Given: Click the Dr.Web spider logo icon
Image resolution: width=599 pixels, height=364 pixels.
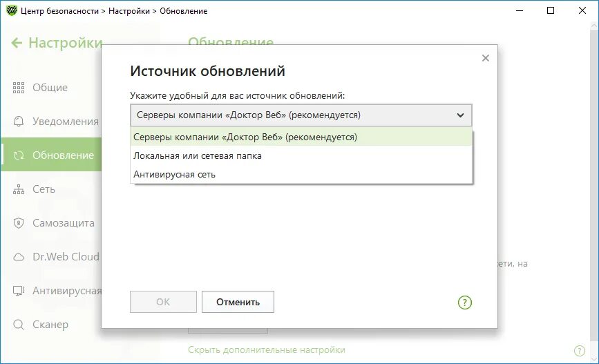Looking at the screenshot, I should click(x=12, y=10).
